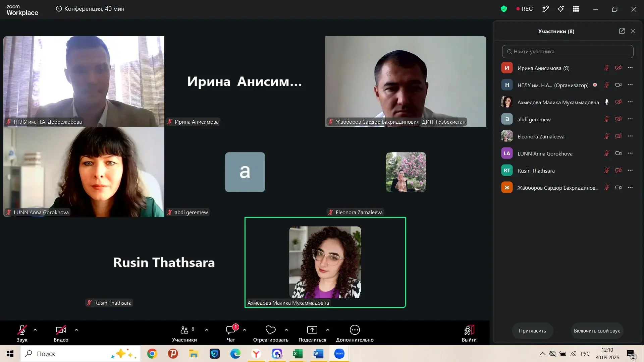
Task: Open Excel from the Windows taskbar
Action: (x=298, y=354)
